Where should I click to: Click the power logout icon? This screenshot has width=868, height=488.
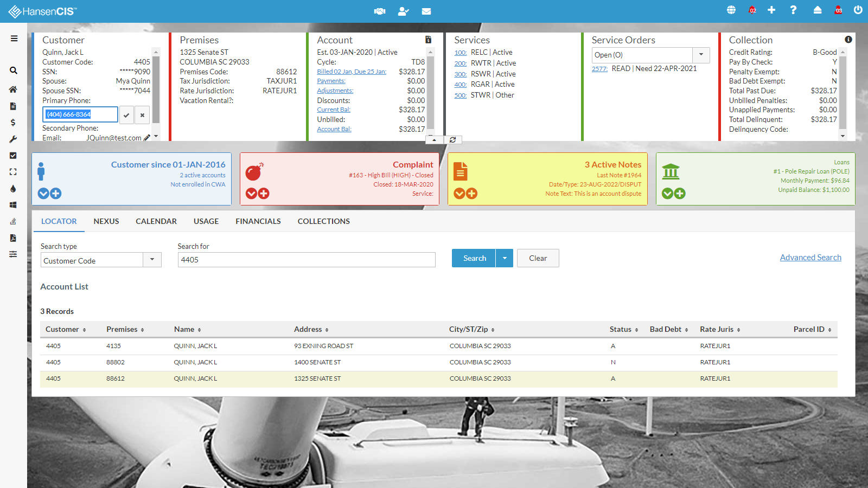858,10
